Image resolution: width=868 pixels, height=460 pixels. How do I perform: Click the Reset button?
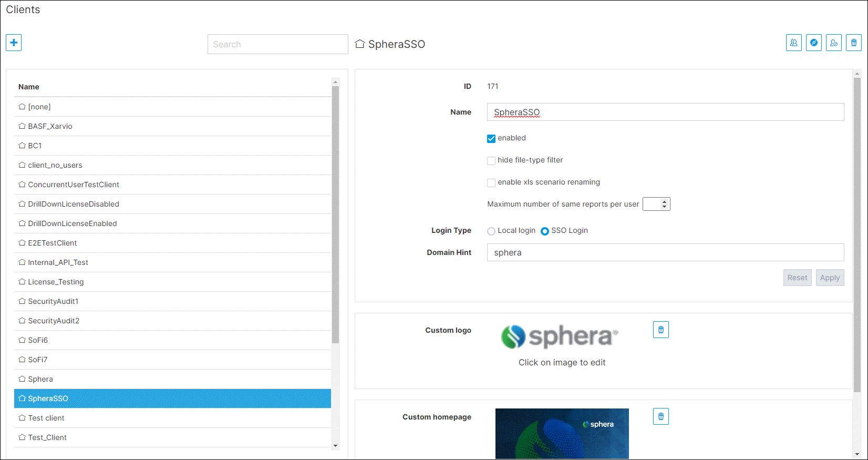pyautogui.click(x=797, y=278)
